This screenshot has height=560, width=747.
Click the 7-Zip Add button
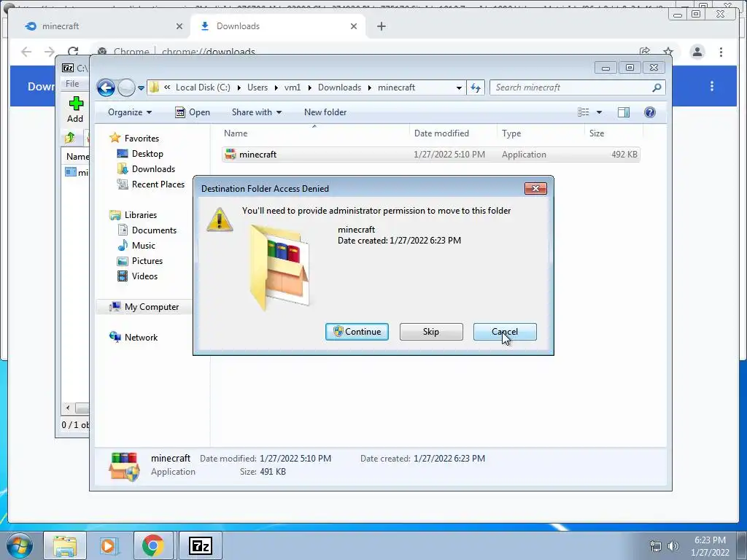click(75, 109)
